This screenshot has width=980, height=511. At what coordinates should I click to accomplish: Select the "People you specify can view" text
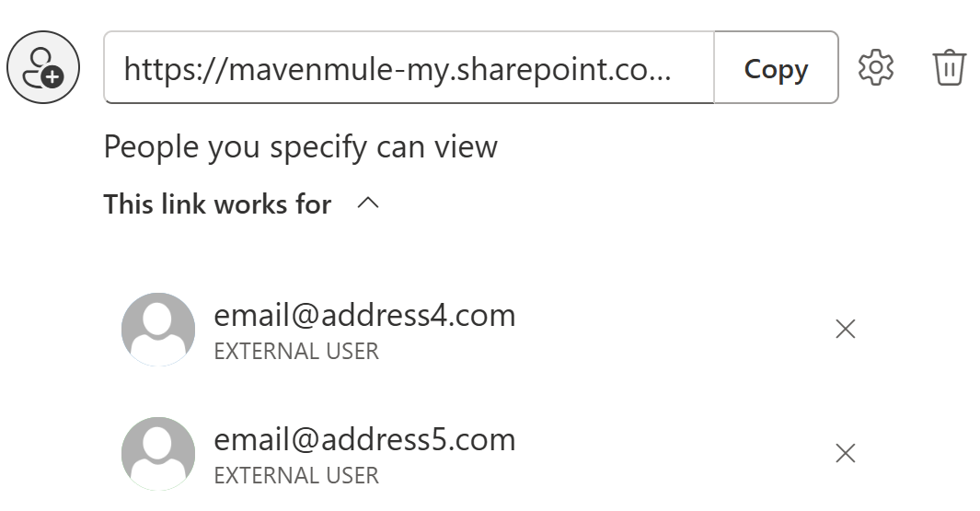(300, 146)
